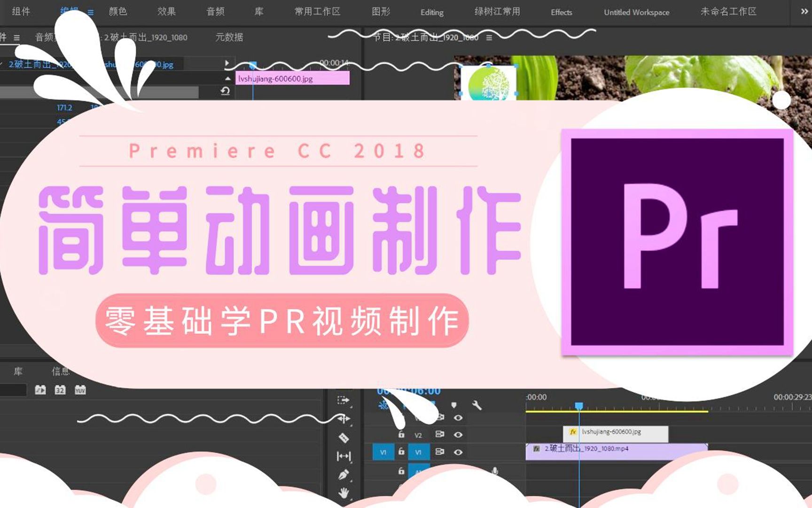
Task: Lock the A1 audio track
Action: (401, 470)
